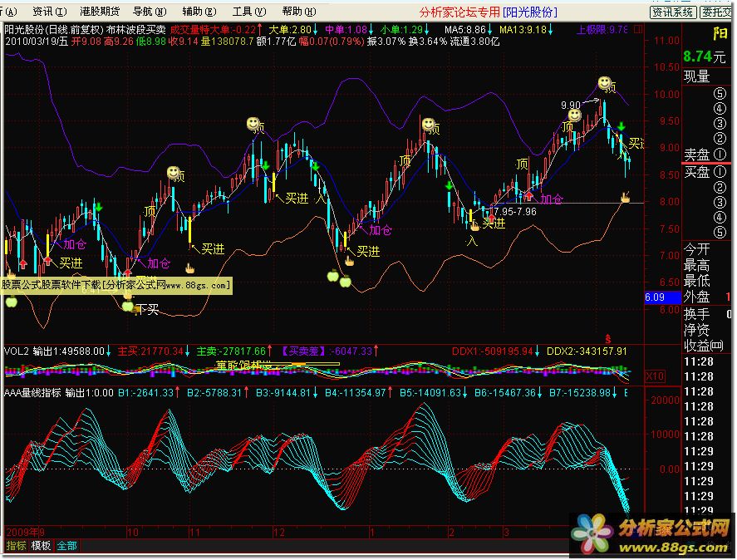Screen dimensions: 737x560
Task: Open the 辅助(E) menu
Action: (x=199, y=12)
